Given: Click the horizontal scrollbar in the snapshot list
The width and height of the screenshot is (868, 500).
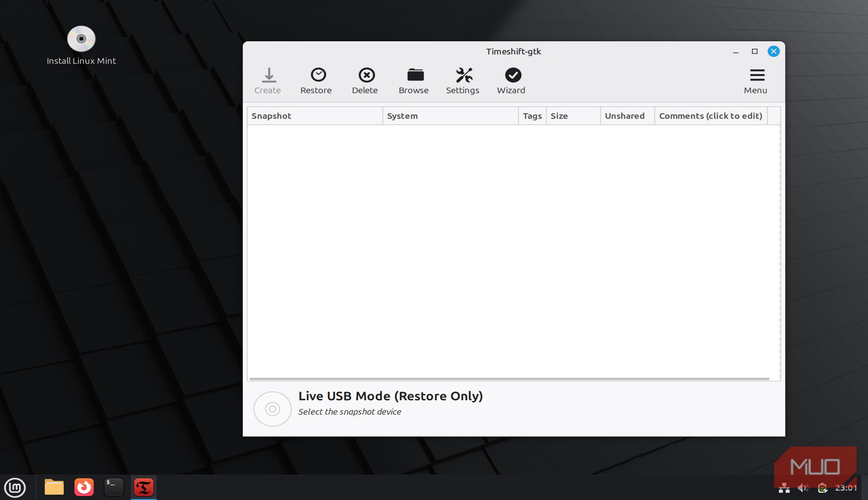Looking at the screenshot, I should pos(510,379).
